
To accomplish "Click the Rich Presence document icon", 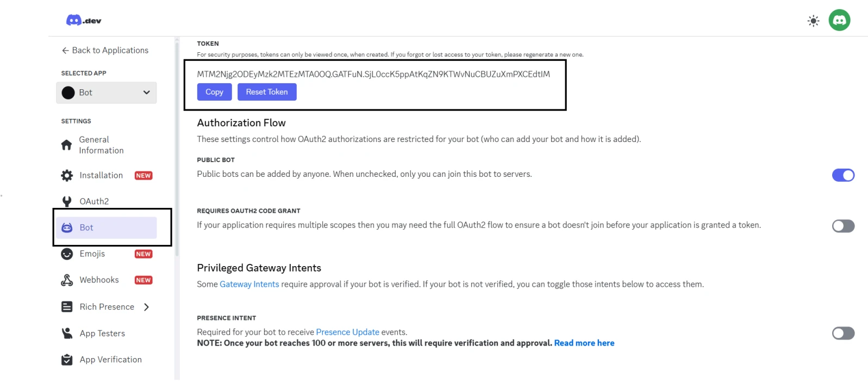I will 67,307.
